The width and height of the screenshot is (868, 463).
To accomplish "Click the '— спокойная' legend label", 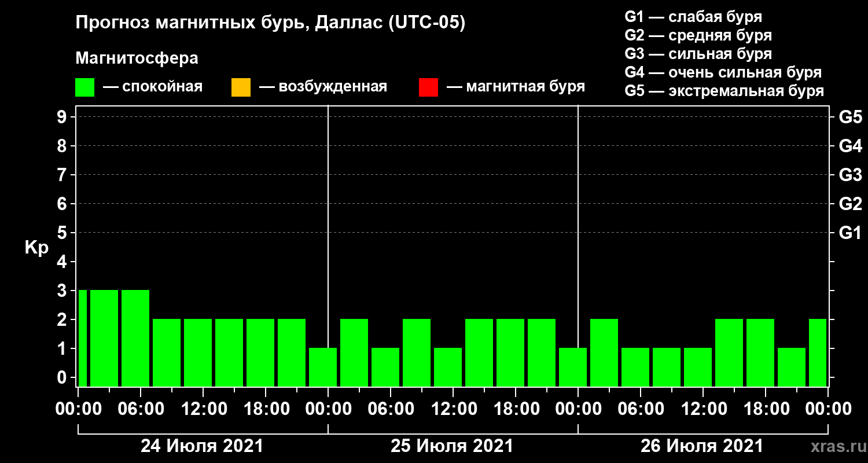I will (153, 87).
